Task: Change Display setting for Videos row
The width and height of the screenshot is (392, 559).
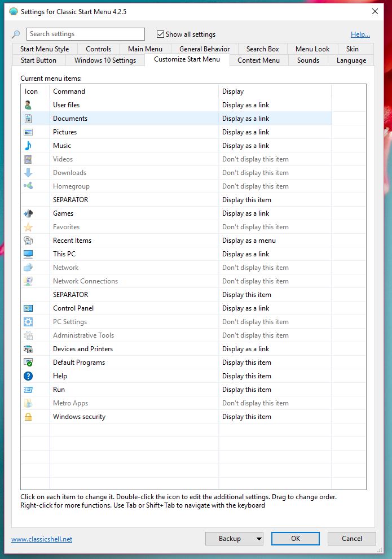Action: [x=274, y=159]
